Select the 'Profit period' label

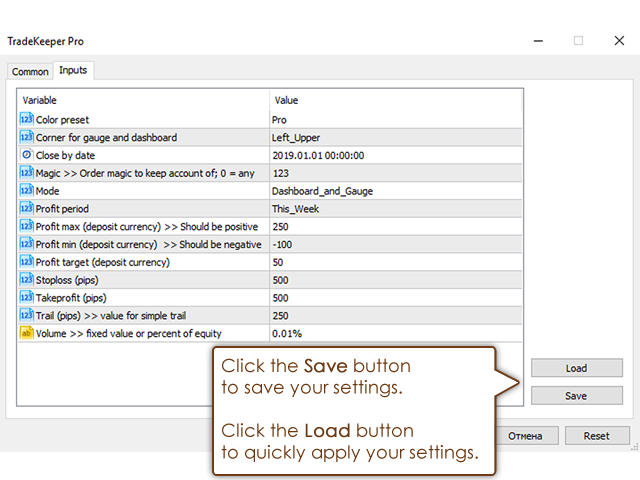[x=62, y=209]
